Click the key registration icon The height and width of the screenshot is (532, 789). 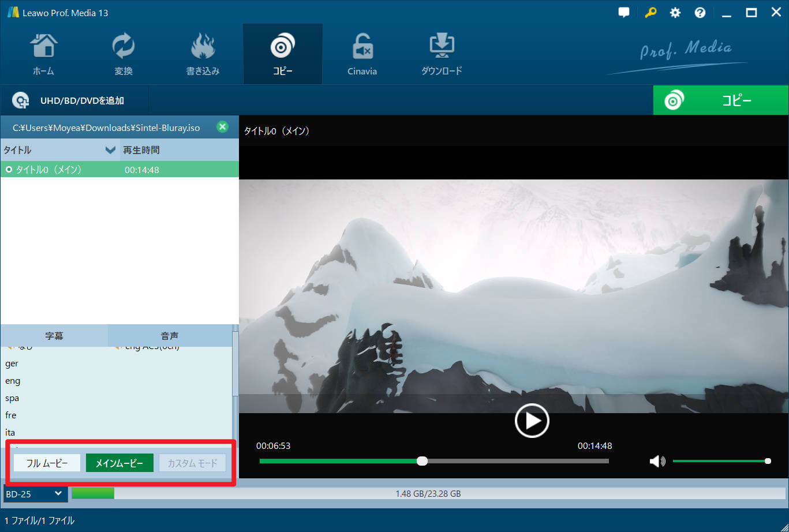point(650,13)
